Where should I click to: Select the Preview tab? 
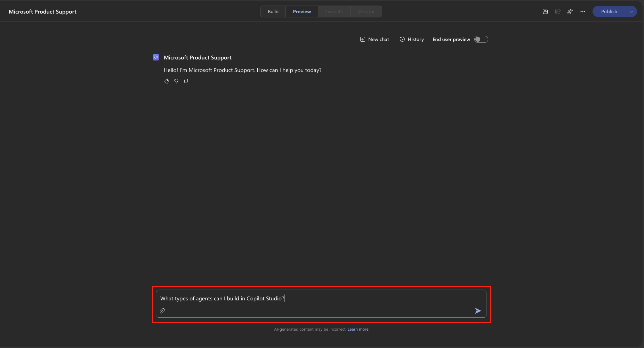(x=302, y=11)
